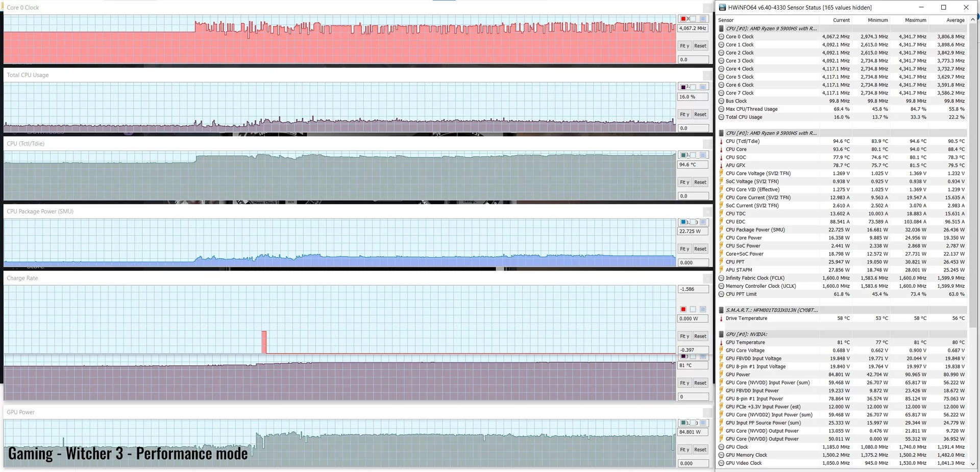Click the GPU Power sensor lightning icon
This screenshot has width=980, height=472.
point(721,375)
